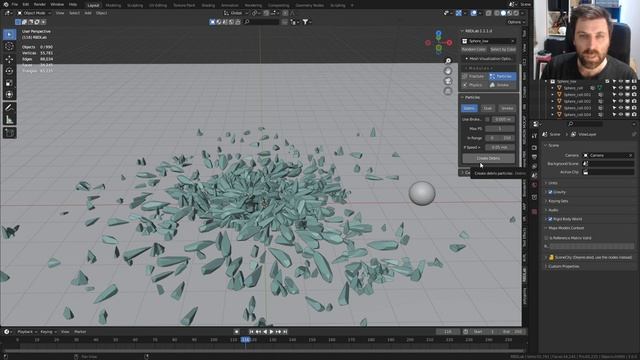Adjust the Use Broken threshold value field
The width and height of the screenshot is (640, 360).
pos(503,120)
